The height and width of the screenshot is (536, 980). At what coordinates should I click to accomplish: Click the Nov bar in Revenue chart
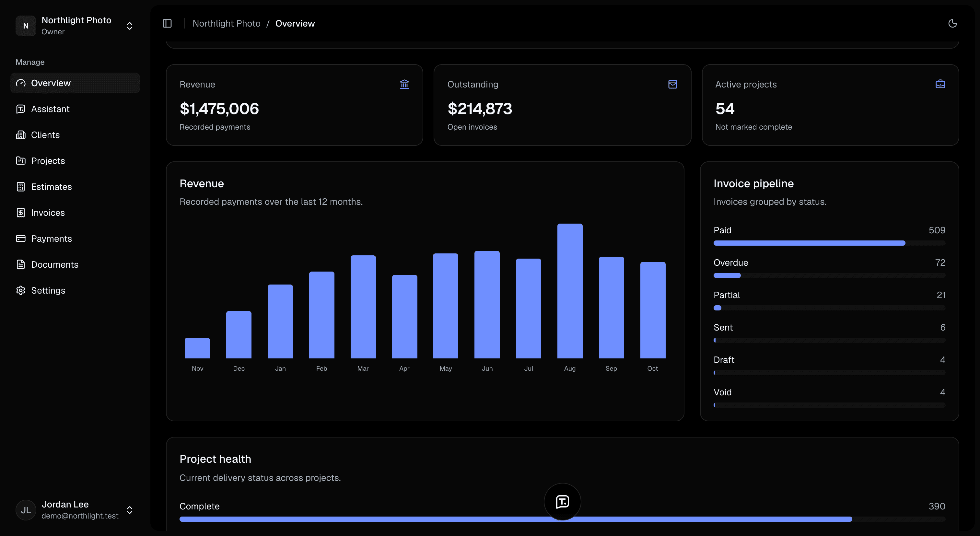click(197, 348)
